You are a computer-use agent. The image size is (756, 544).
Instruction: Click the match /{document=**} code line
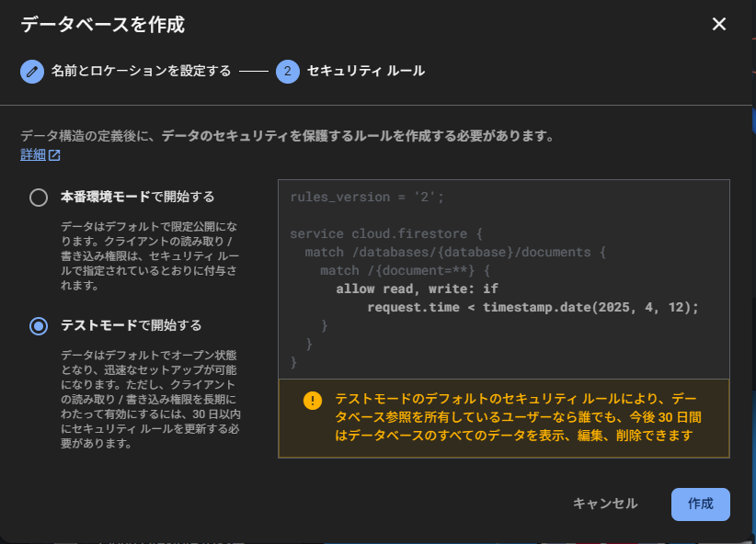(406, 270)
